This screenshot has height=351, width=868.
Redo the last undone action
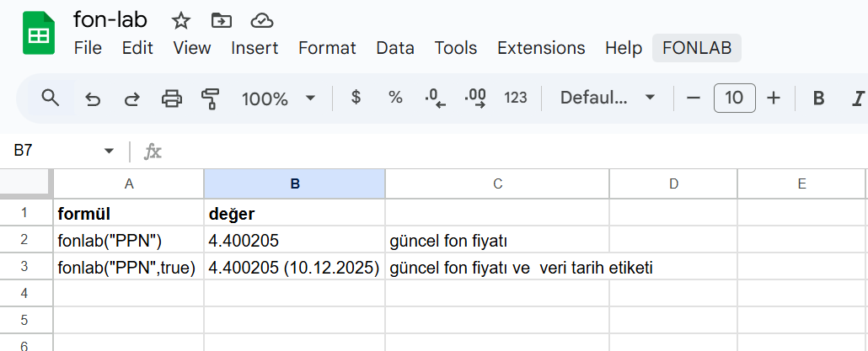pos(132,98)
